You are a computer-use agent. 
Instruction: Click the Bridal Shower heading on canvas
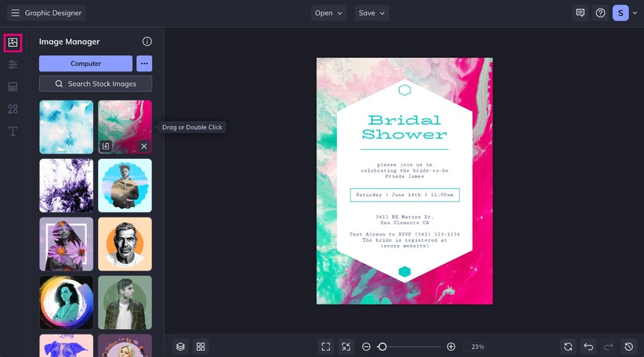coord(405,127)
